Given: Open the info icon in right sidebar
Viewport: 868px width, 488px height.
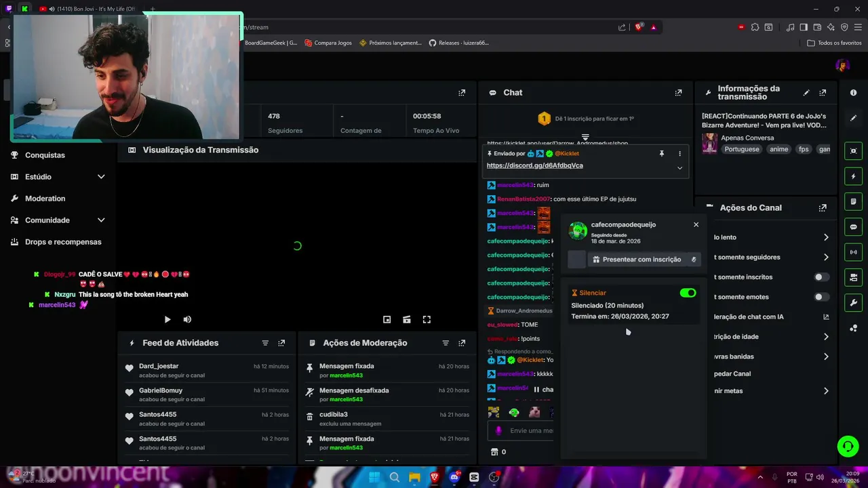Looking at the screenshot, I should point(853,93).
